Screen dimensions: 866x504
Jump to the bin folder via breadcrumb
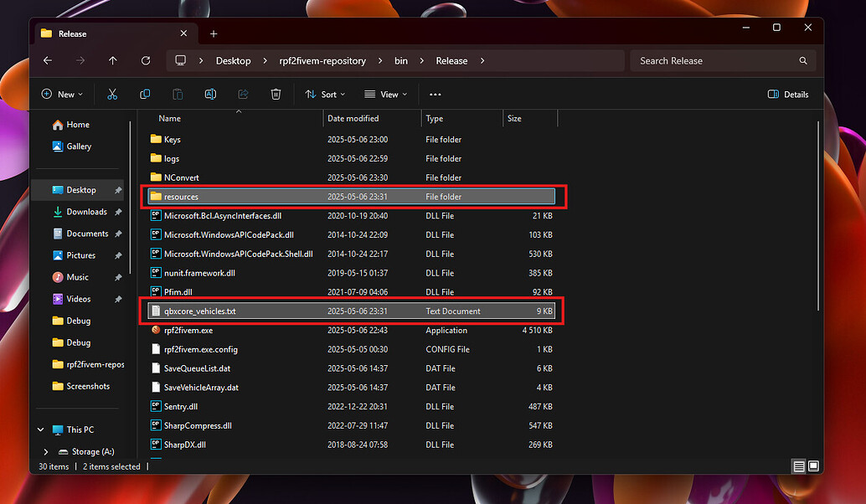(400, 60)
